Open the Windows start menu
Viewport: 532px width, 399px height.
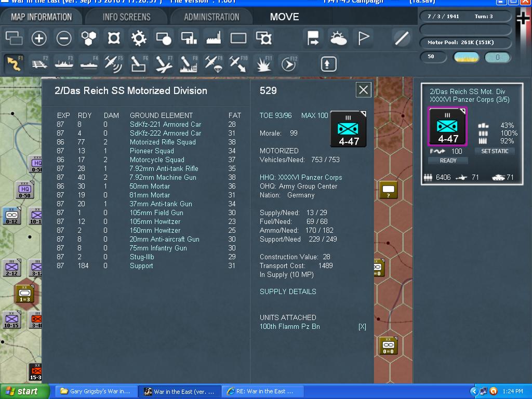click(x=24, y=391)
